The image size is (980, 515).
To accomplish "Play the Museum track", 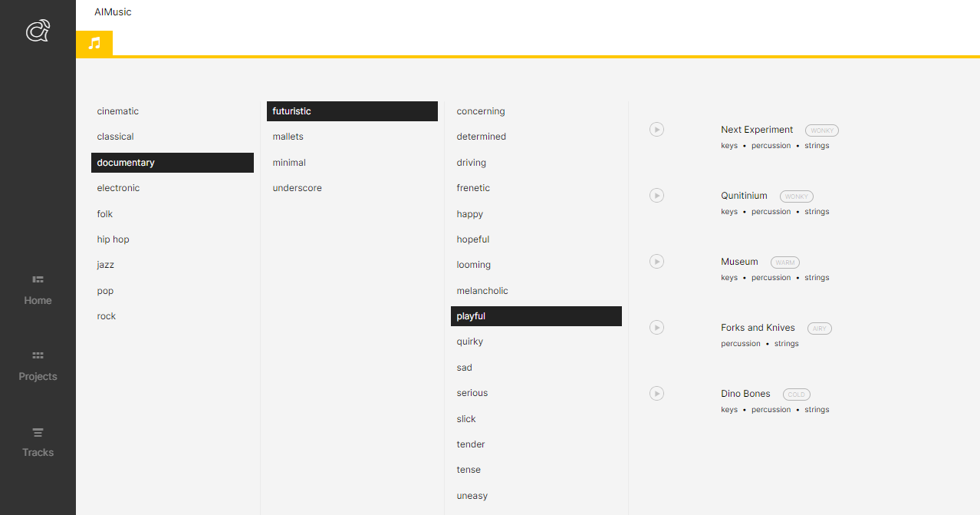I will pyautogui.click(x=656, y=262).
